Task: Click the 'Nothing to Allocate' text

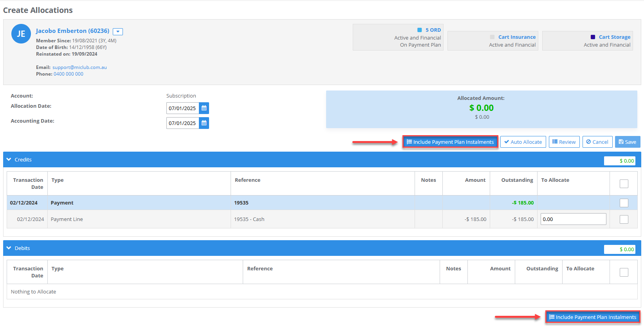Action: point(33,292)
